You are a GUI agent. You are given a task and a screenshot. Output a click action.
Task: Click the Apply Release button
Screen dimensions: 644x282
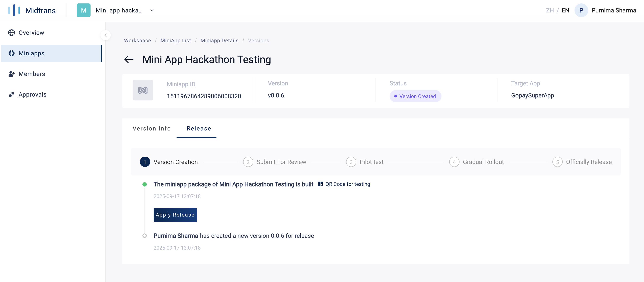pyautogui.click(x=175, y=215)
